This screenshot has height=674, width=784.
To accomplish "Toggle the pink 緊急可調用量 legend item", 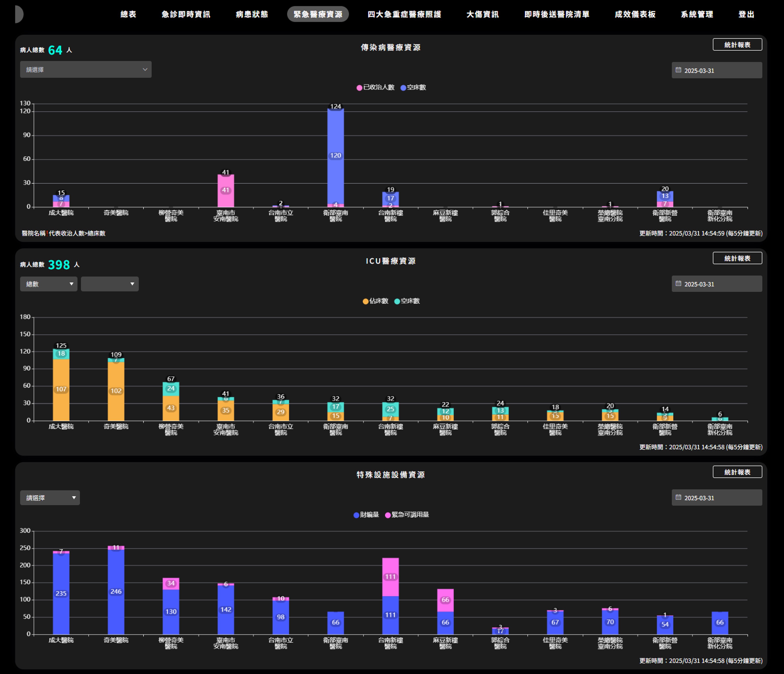I will [x=407, y=515].
